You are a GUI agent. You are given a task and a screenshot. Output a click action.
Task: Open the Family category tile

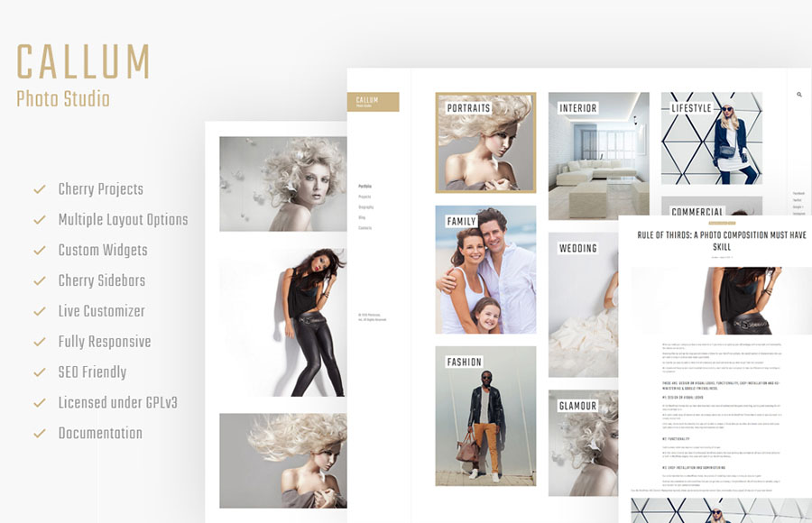click(x=485, y=270)
